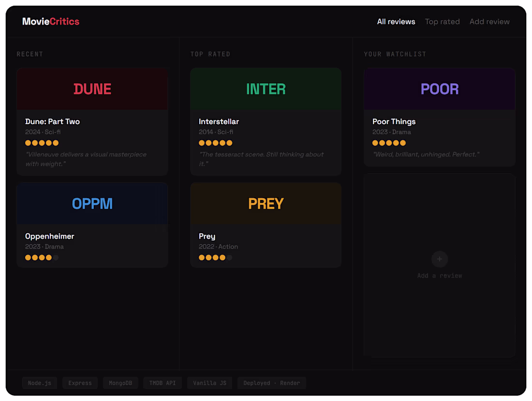Click the Vanilla JS tag
Image resolution: width=532 pixels, height=401 pixels.
click(x=210, y=383)
